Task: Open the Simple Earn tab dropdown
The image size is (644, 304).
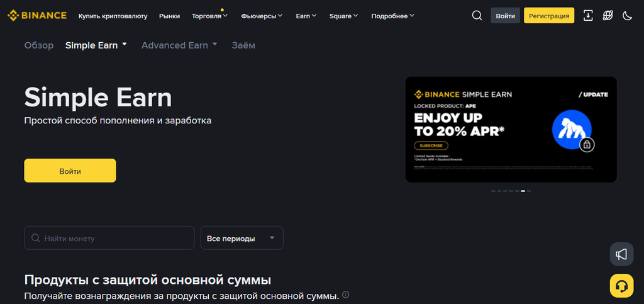Action: (x=96, y=45)
